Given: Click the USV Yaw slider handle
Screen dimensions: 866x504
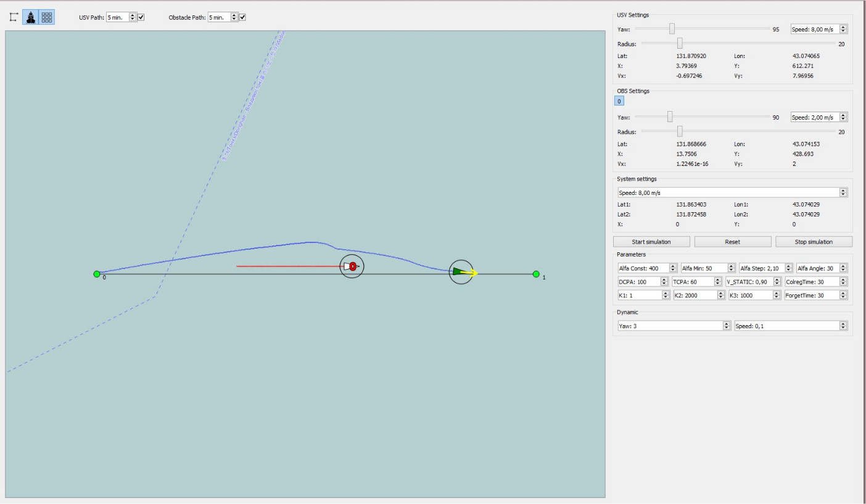Looking at the screenshot, I should [672, 29].
